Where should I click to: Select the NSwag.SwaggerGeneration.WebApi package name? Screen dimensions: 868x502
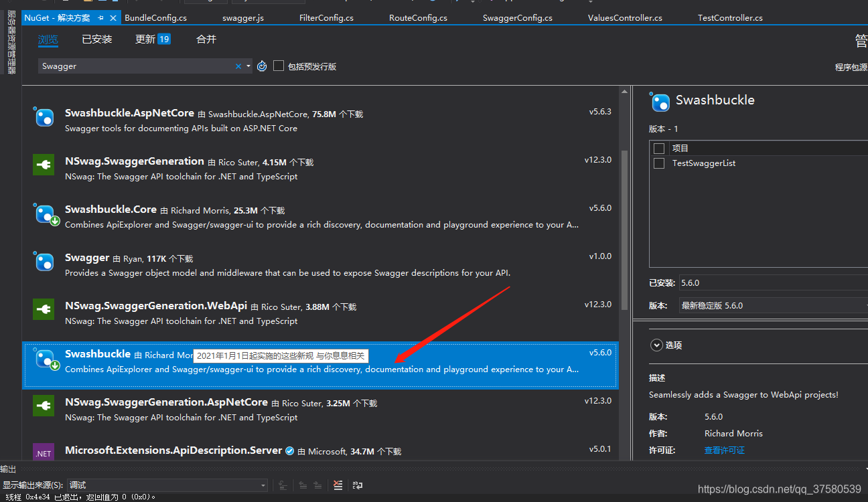coord(156,306)
